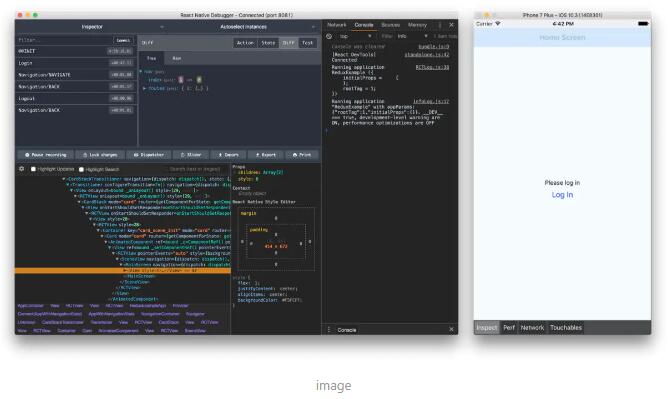
Task: Open the Autoselect instances dropdown
Action: 313,27
